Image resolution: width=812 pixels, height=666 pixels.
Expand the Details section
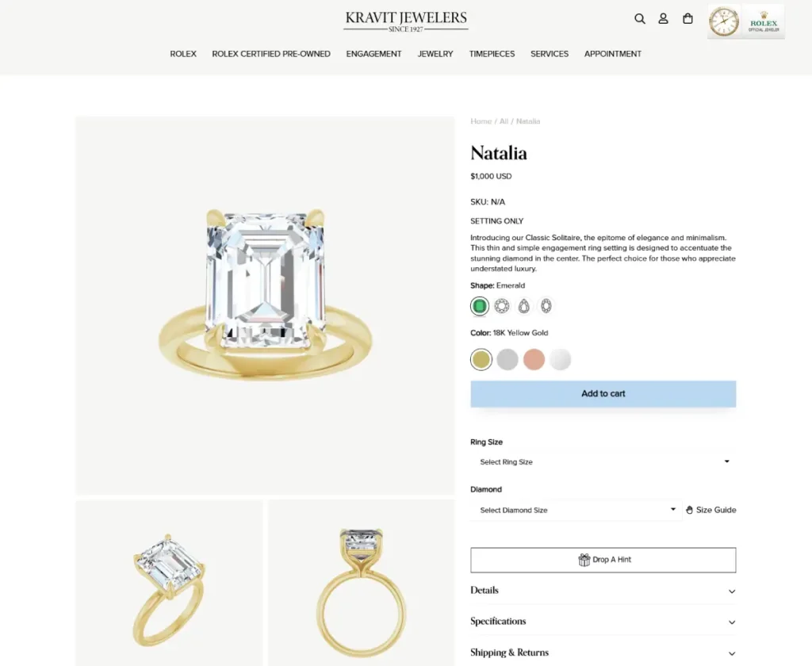tap(603, 591)
